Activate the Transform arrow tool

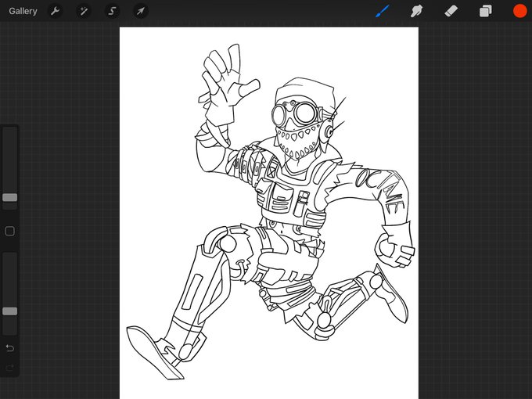[x=141, y=11]
